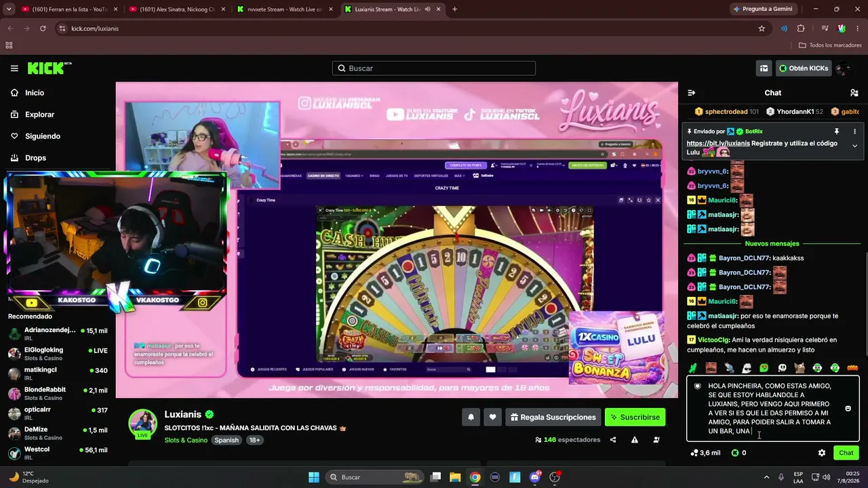Open the user action icon beside report
This screenshot has width=868, height=488.
(x=656, y=440)
